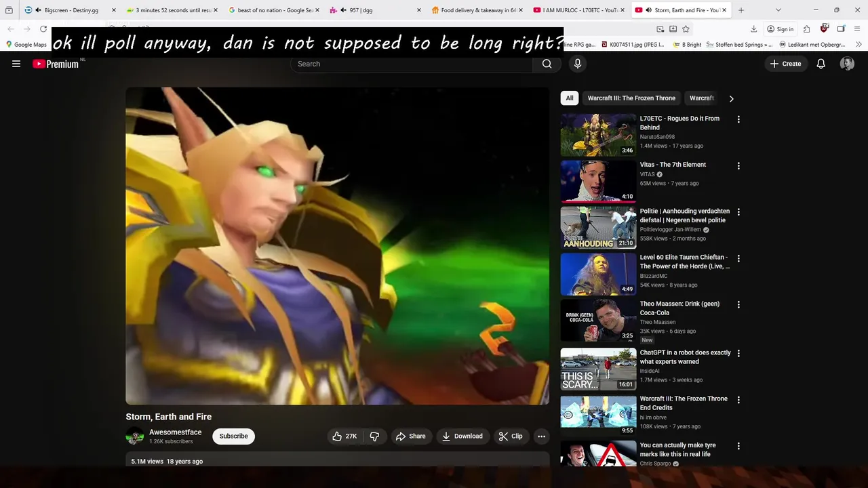Open Stoffen bed Springs bookmark

[739, 45]
